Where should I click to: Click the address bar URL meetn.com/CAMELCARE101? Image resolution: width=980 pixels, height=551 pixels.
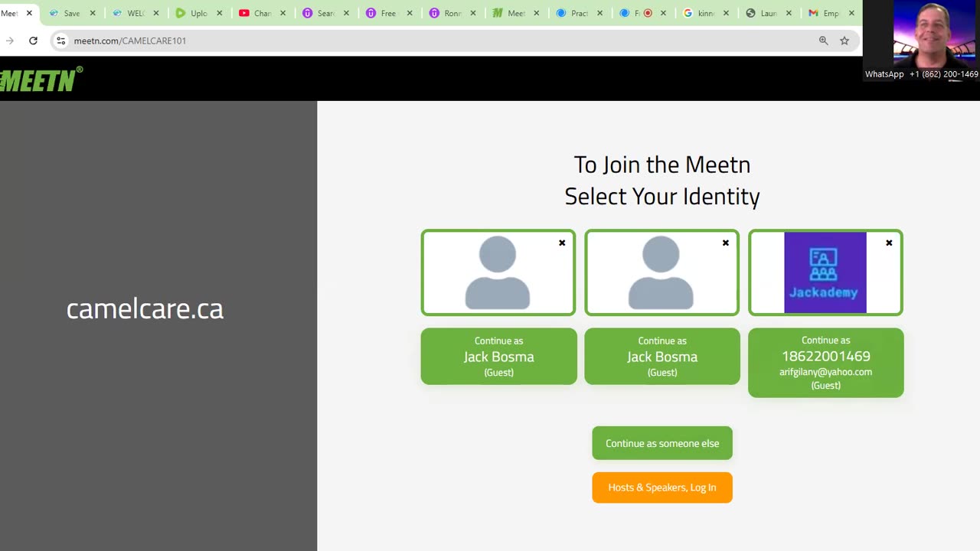coord(130,41)
